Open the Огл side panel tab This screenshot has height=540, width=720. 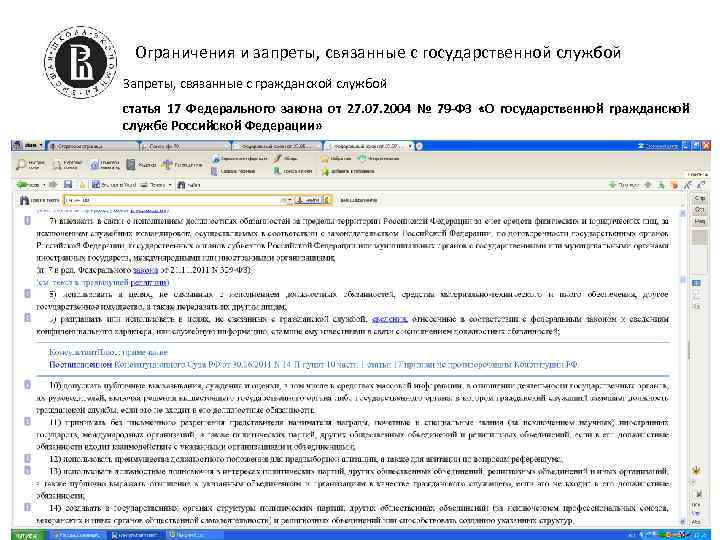pyautogui.click(x=699, y=209)
